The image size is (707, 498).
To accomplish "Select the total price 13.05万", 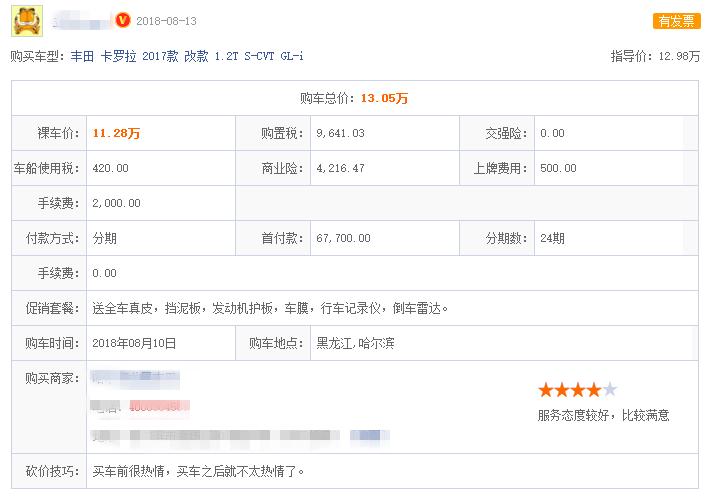I will [384, 98].
